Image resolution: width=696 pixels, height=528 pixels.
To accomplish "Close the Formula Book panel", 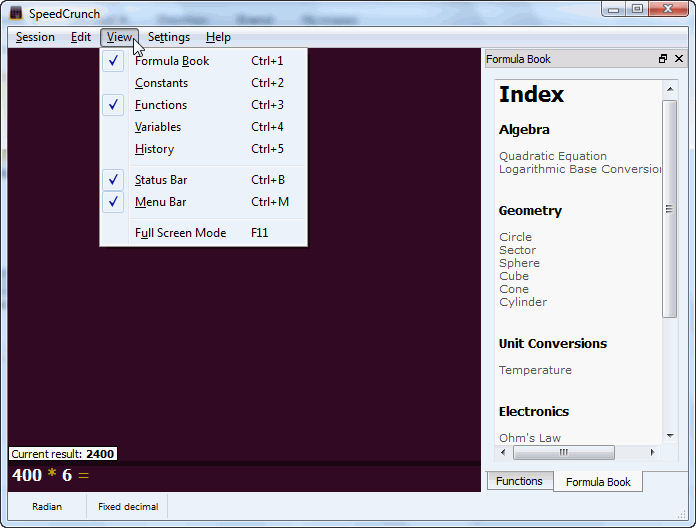I will [679, 59].
